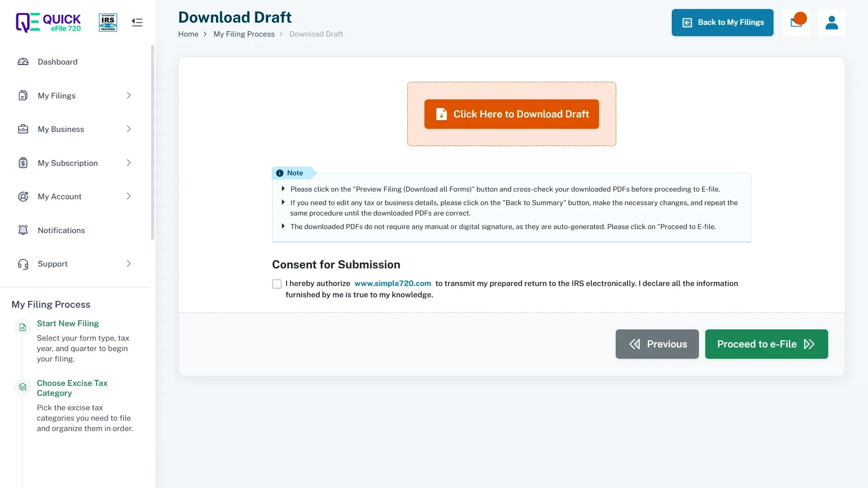Collapse sidebar using the menu toggle icon

(137, 22)
